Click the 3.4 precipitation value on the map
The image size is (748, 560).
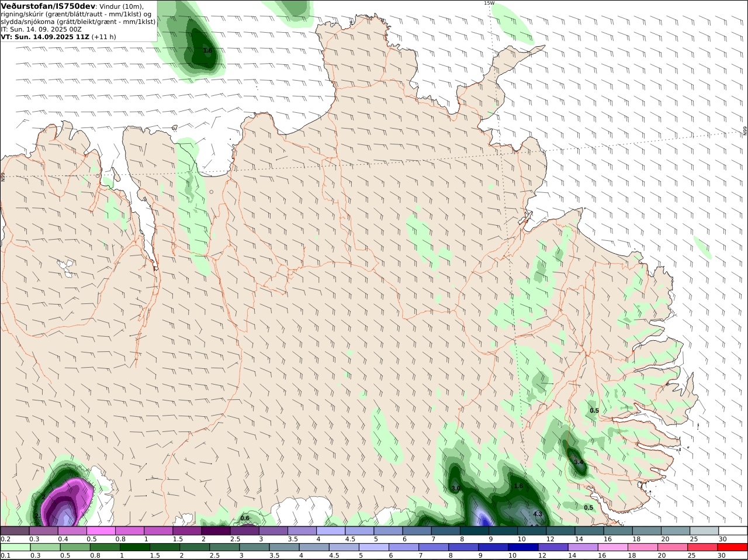[579, 462]
